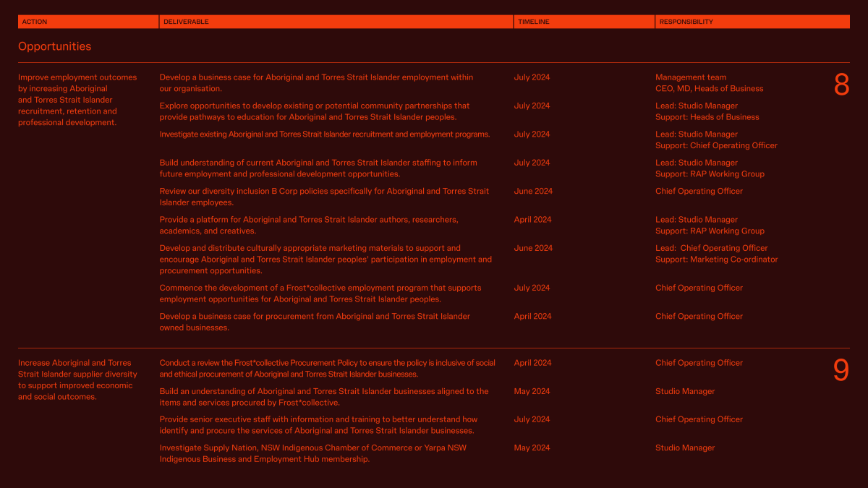Click 'Management team' responsibility text
This screenshot has width=868, height=488.
coord(691,77)
